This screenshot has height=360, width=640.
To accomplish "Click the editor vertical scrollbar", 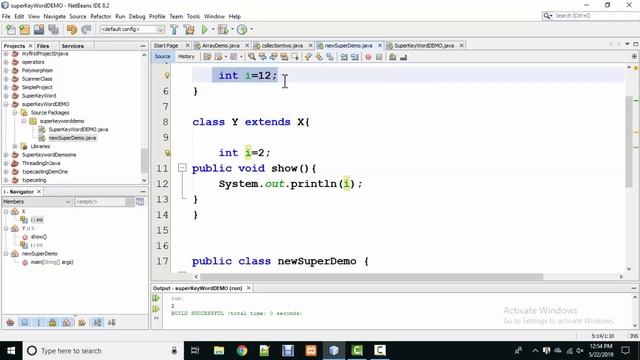I will click(629, 142).
